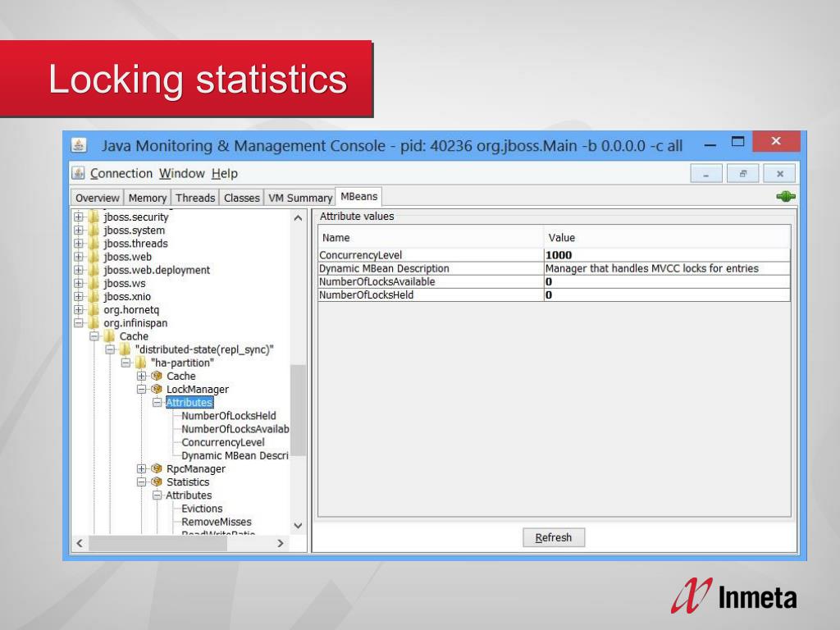The width and height of the screenshot is (840, 630).
Task: Click the green connection status icon
Action: coord(785,197)
